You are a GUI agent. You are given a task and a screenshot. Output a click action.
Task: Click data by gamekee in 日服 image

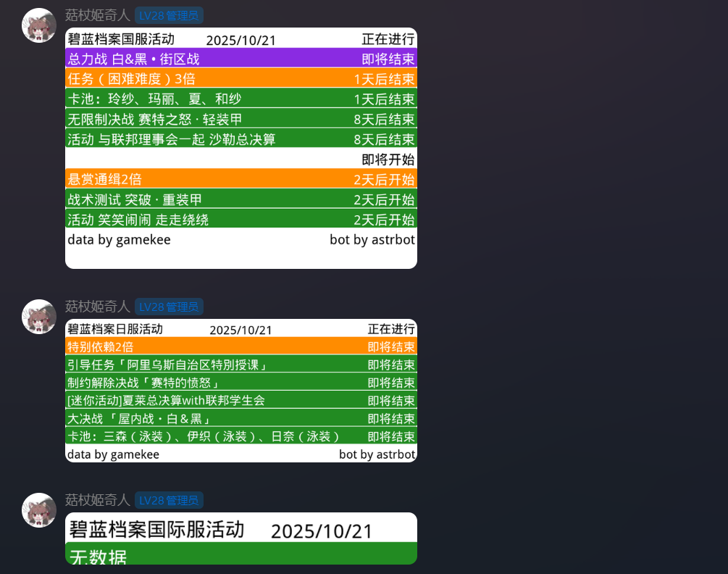113,454
